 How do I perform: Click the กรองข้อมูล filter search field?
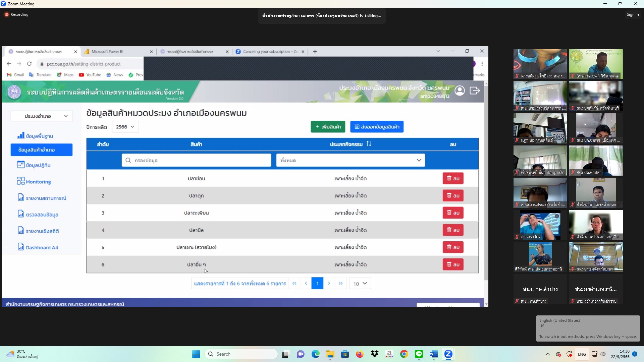tap(196, 160)
